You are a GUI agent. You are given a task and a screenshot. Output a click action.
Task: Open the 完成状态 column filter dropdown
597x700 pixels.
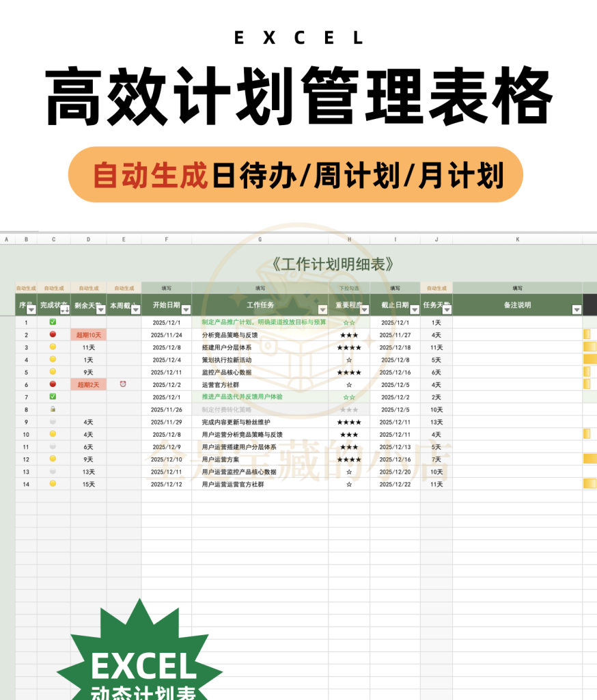tap(65, 310)
